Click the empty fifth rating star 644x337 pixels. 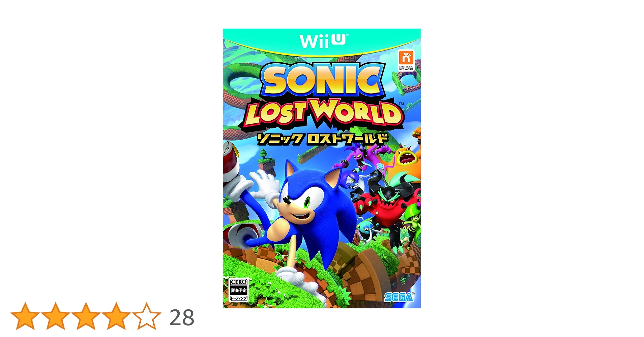[147, 316]
